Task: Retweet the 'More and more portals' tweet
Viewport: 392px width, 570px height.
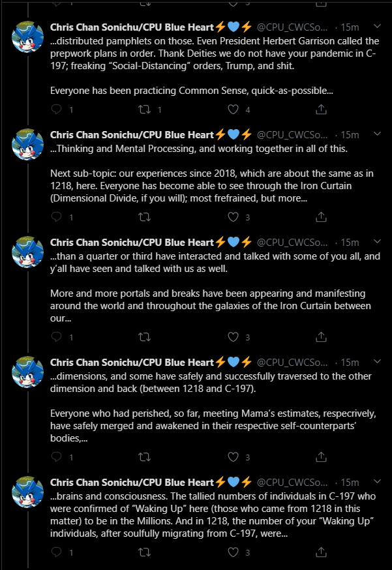Action: point(145,337)
